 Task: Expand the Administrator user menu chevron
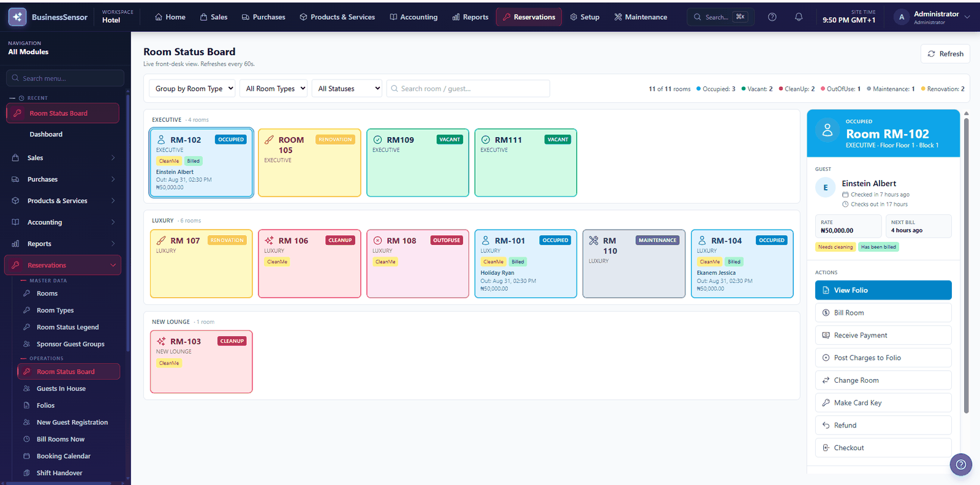(x=967, y=17)
